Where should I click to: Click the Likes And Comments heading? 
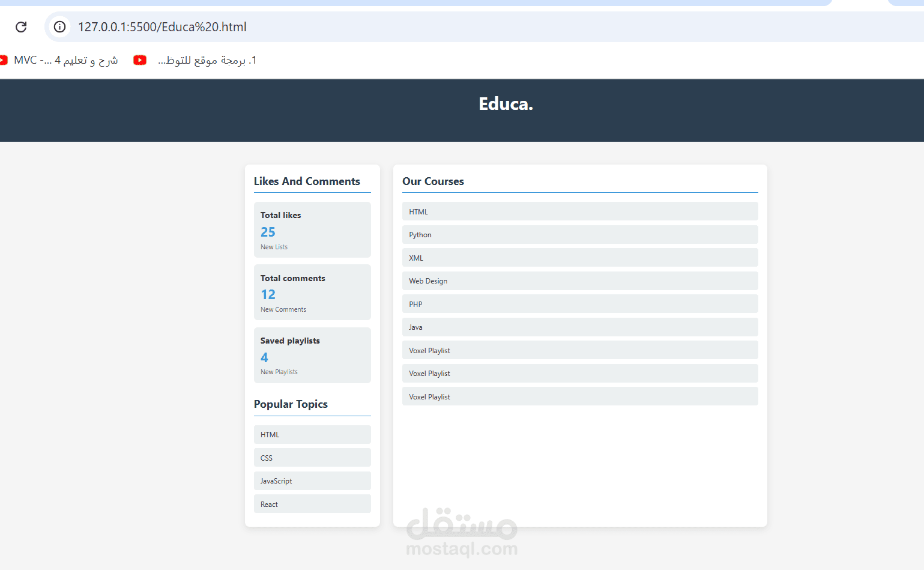pos(307,181)
